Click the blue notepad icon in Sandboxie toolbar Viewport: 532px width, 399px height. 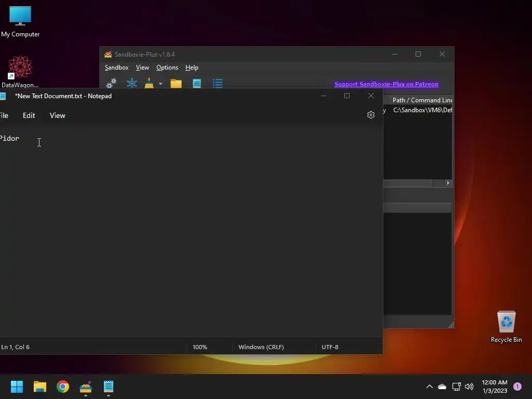click(197, 84)
